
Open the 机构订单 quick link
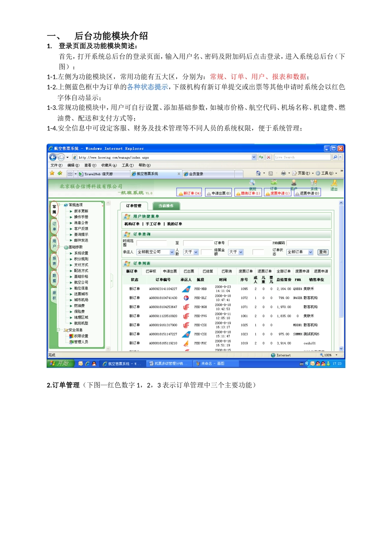point(132,224)
